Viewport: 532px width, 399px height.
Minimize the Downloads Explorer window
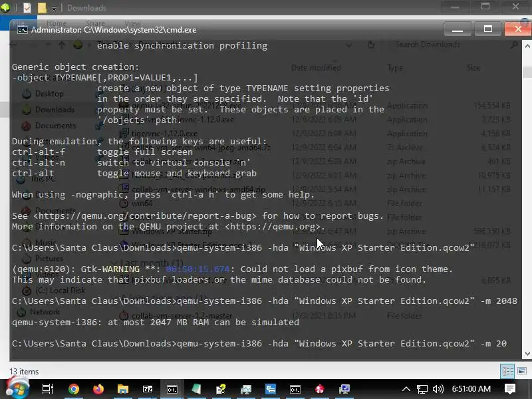pyautogui.click(x=455, y=7)
